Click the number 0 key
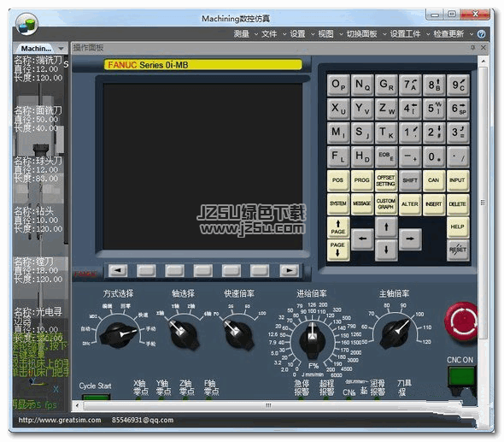Image resolution: width=504 pixels, height=442 pixels. click(434, 157)
